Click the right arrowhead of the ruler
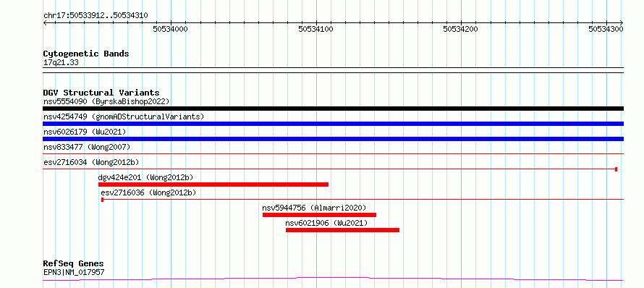Viewport: 644px width, 288px height. pyautogui.click(x=622, y=22)
